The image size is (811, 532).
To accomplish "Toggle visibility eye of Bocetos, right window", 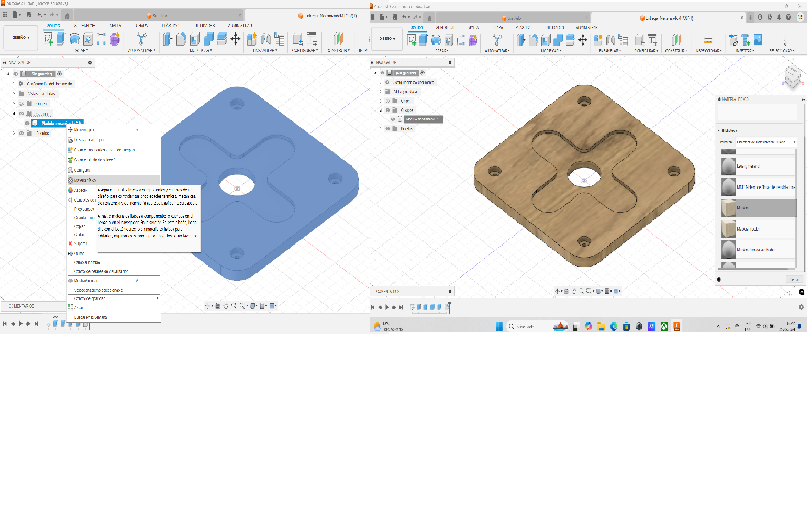I will coord(388,128).
